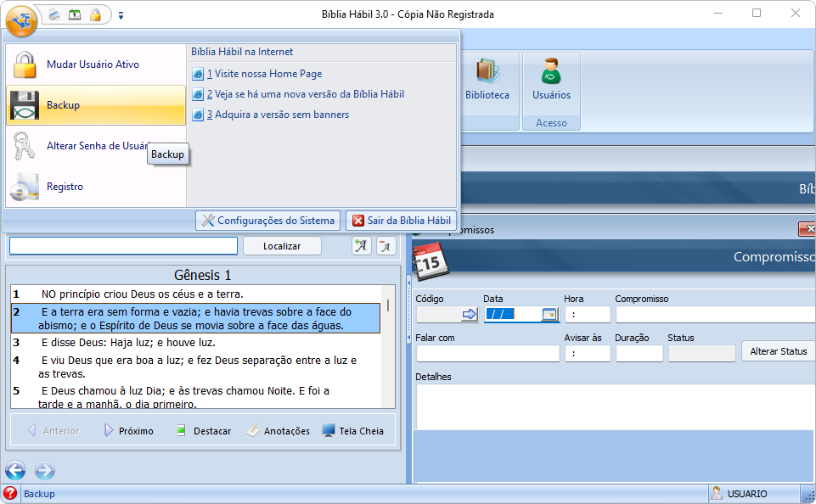Select Mudar Usuário Ativo menu entry
This screenshot has width=816, height=504.
point(96,64)
